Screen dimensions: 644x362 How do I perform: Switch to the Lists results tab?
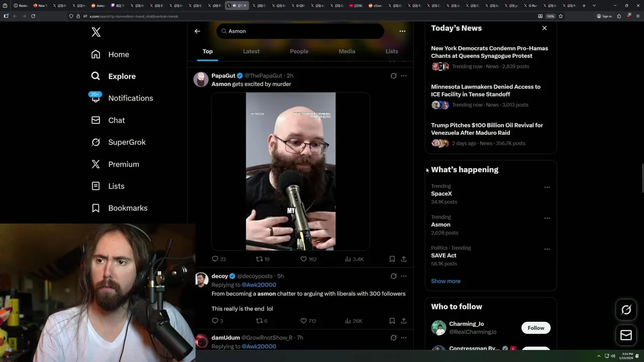coord(391,51)
